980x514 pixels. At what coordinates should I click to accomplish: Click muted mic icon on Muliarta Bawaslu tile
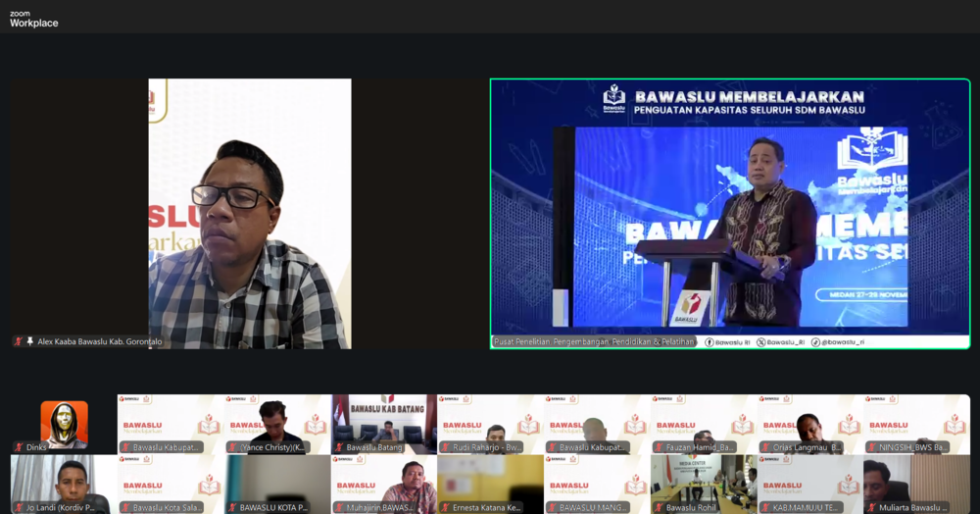click(871, 507)
